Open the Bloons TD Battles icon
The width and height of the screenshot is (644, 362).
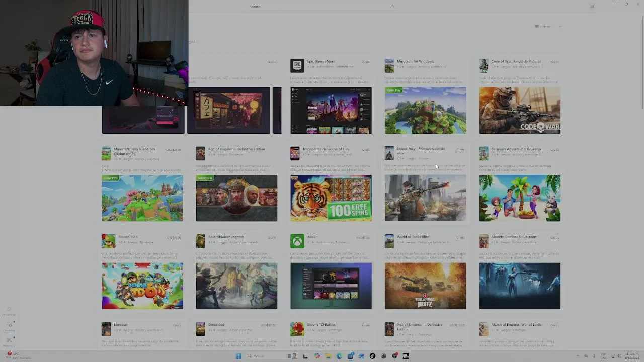tap(297, 329)
